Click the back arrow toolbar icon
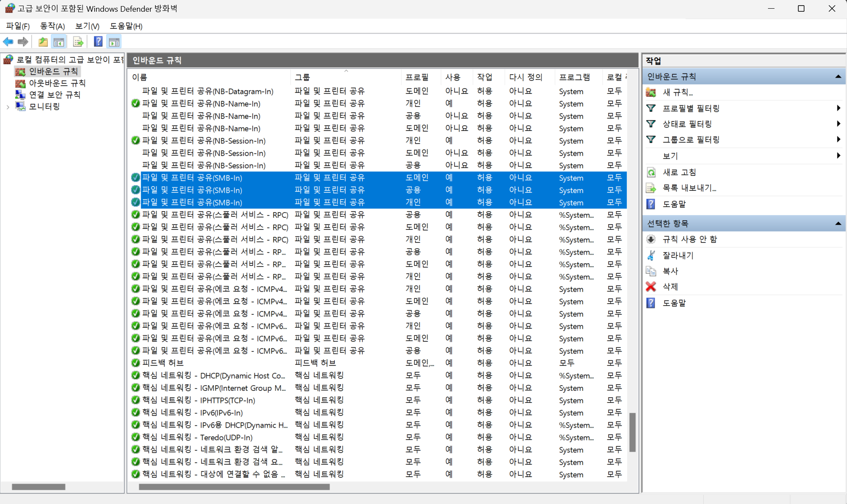Viewport: 847px width, 504px height. point(8,42)
